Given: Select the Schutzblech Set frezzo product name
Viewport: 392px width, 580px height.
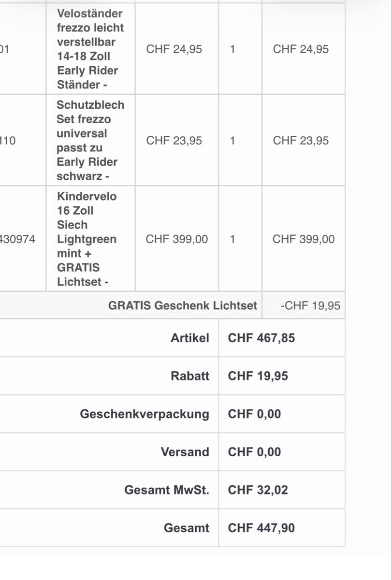Looking at the screenshot, I should coord(90,140).
